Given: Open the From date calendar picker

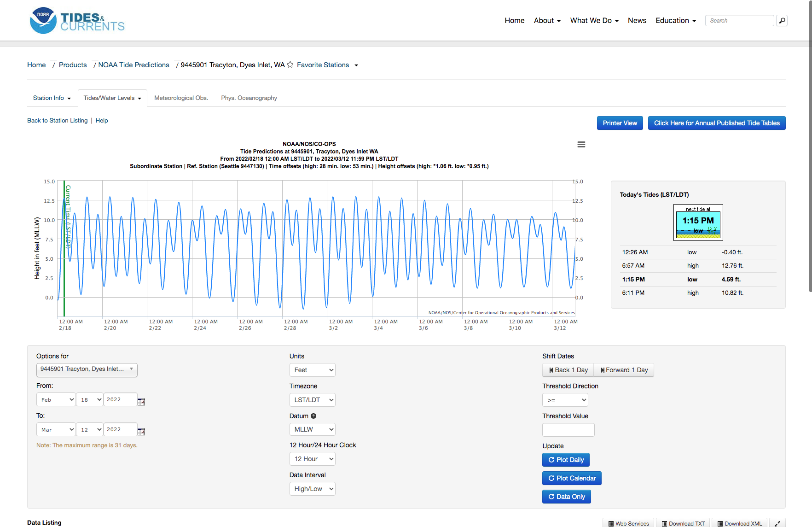Looking at the screenshot, I should pyautogui.click(x=141, y=402).
